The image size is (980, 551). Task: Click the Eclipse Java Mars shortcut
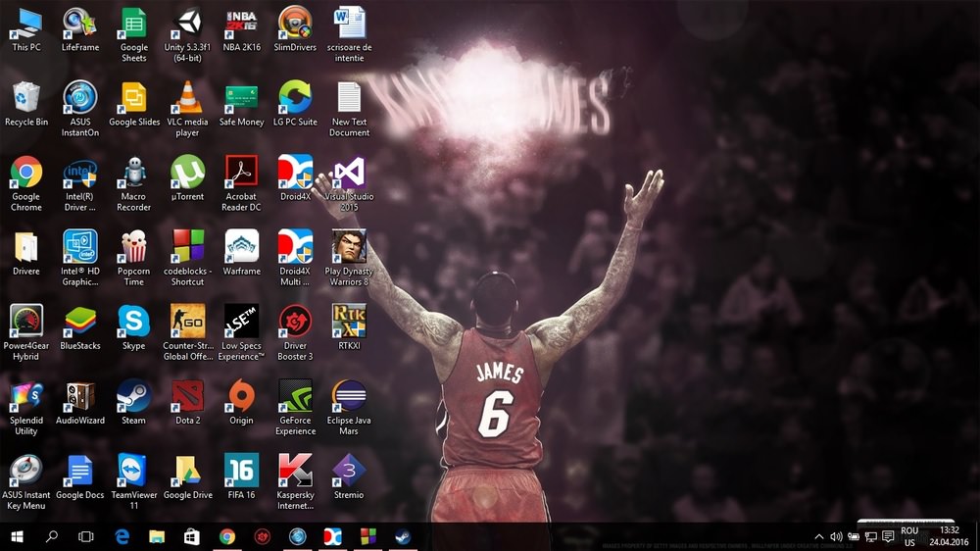[x=349, y=397]
